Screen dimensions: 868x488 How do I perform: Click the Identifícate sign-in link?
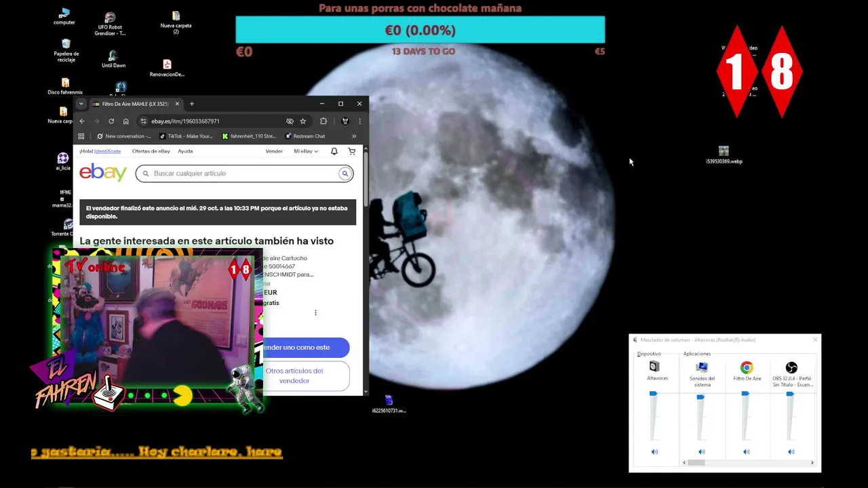point(107,151)
